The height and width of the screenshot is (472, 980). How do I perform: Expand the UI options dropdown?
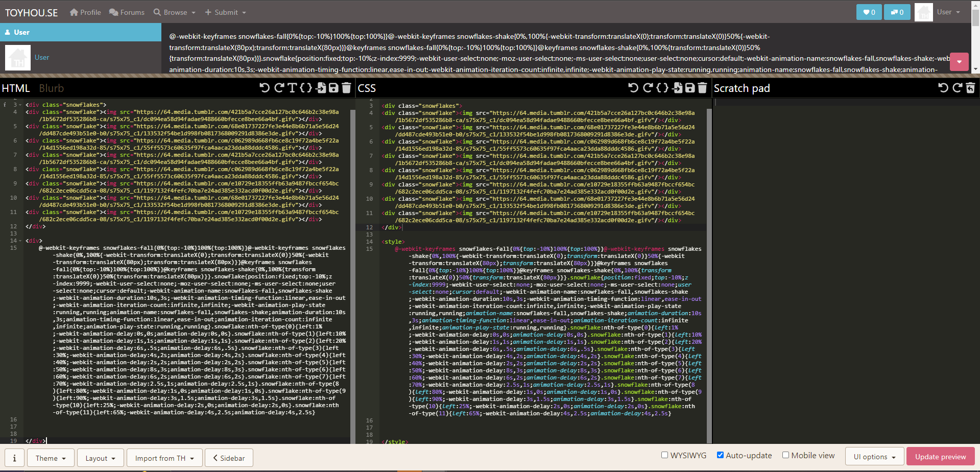(874, 456)
